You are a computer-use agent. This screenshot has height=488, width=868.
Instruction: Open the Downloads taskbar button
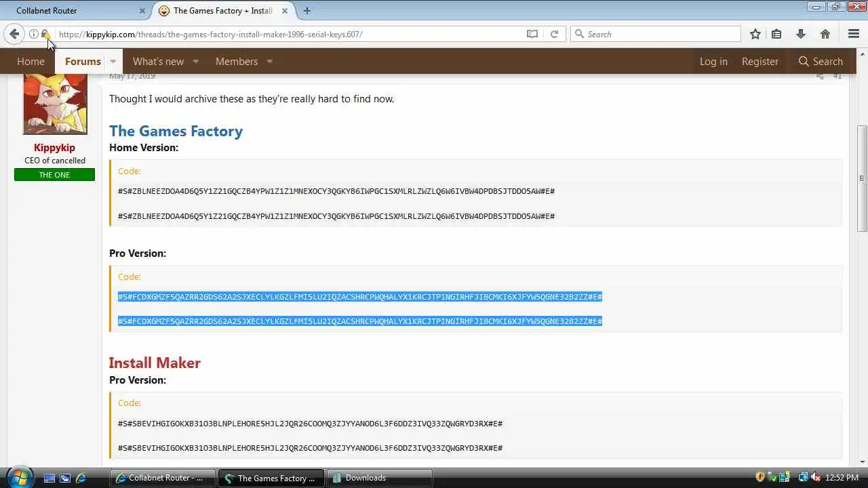pyautogui.click(x=380, y=478)
